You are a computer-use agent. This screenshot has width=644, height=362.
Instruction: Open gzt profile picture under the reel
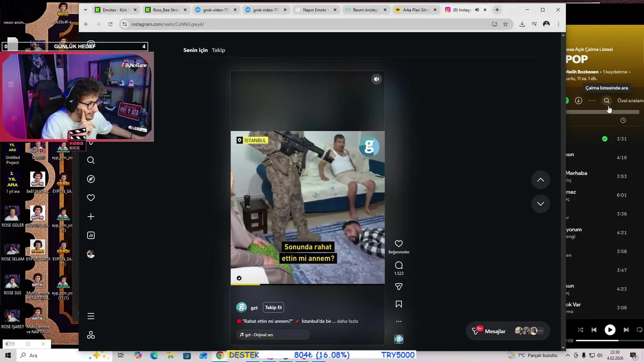[x=242, y=308]
